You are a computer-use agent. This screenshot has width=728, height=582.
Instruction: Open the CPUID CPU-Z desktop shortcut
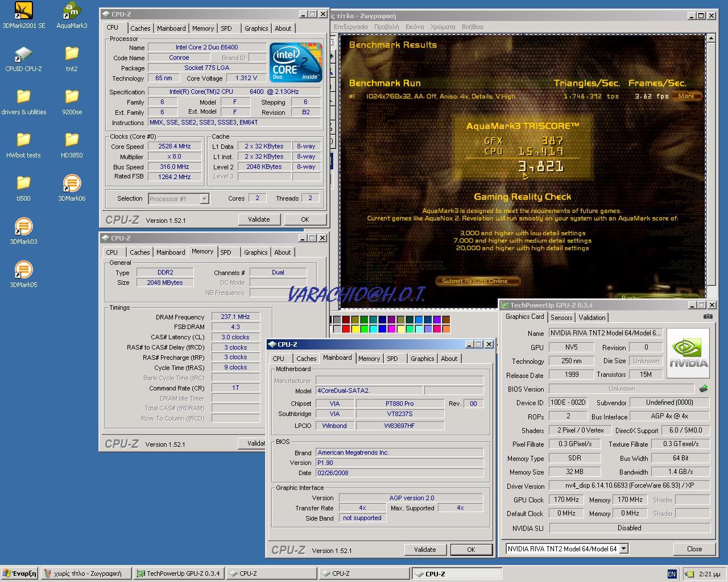[23, 59]
